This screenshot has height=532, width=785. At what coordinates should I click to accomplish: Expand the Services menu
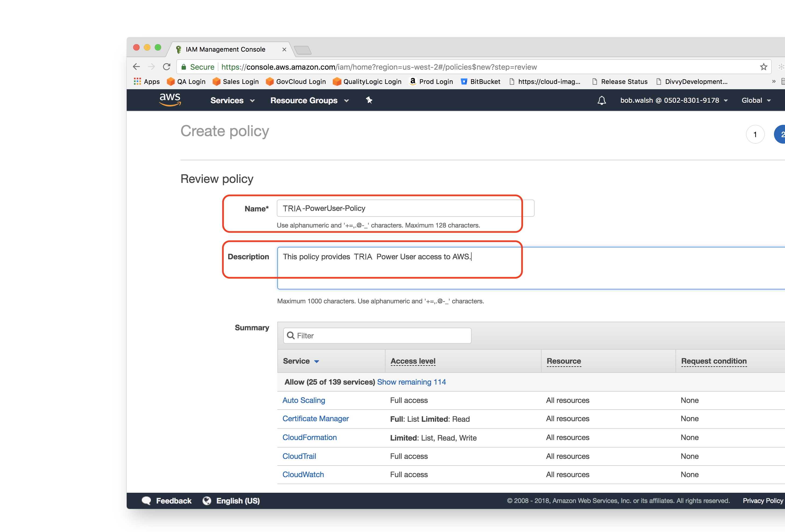232,100
